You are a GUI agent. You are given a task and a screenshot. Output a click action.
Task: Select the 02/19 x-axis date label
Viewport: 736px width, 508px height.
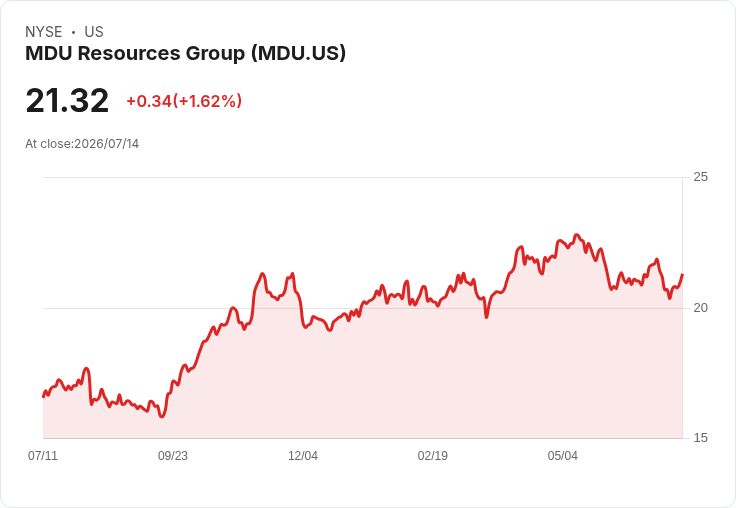pos(433,456)
